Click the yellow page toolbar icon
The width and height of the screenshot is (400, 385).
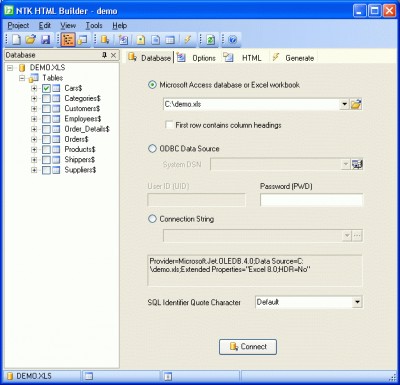click(141, 40)
